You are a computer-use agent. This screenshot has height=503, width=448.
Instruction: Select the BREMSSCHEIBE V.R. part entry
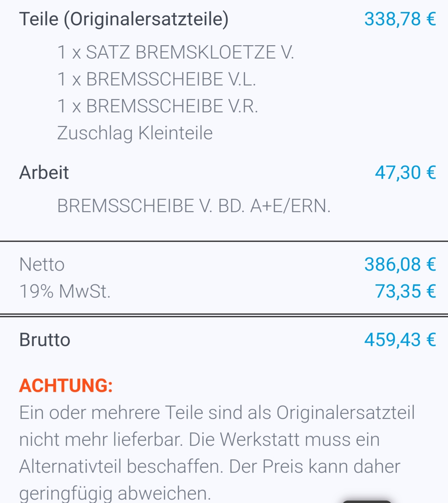click(x=158, y=106)
